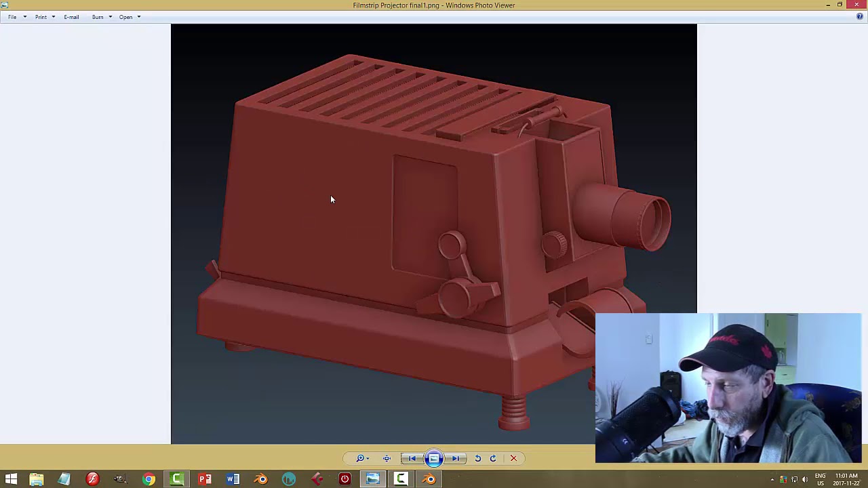Go to the previous image
This screenshot has width=868, height=488.
412,459
